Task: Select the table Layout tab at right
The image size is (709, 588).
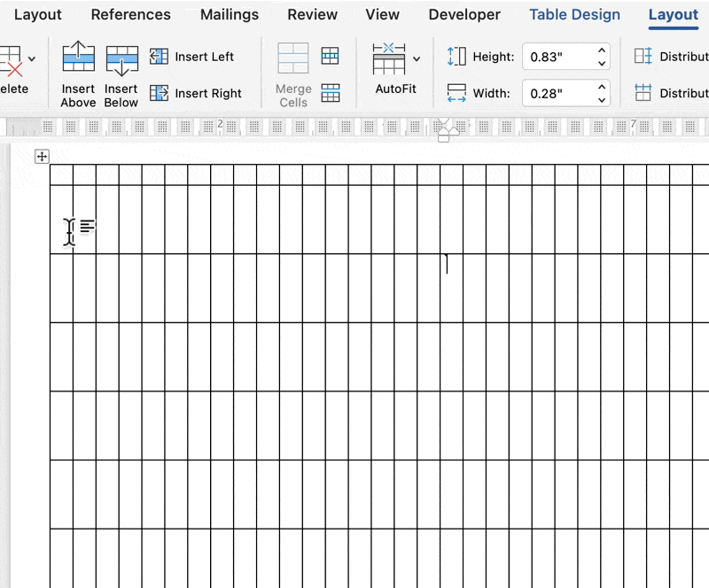Action: (x=674, y=14)
